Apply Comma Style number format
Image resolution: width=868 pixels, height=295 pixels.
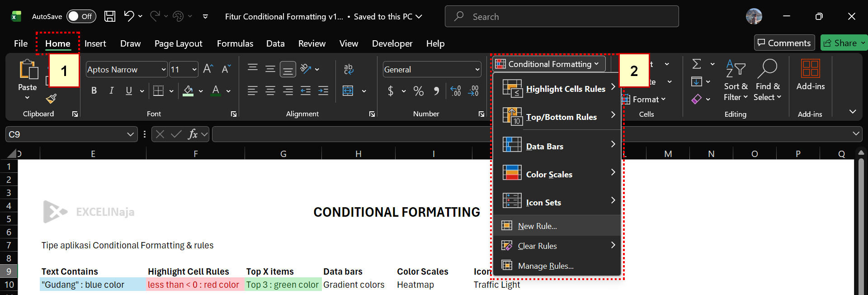(436, 91)
